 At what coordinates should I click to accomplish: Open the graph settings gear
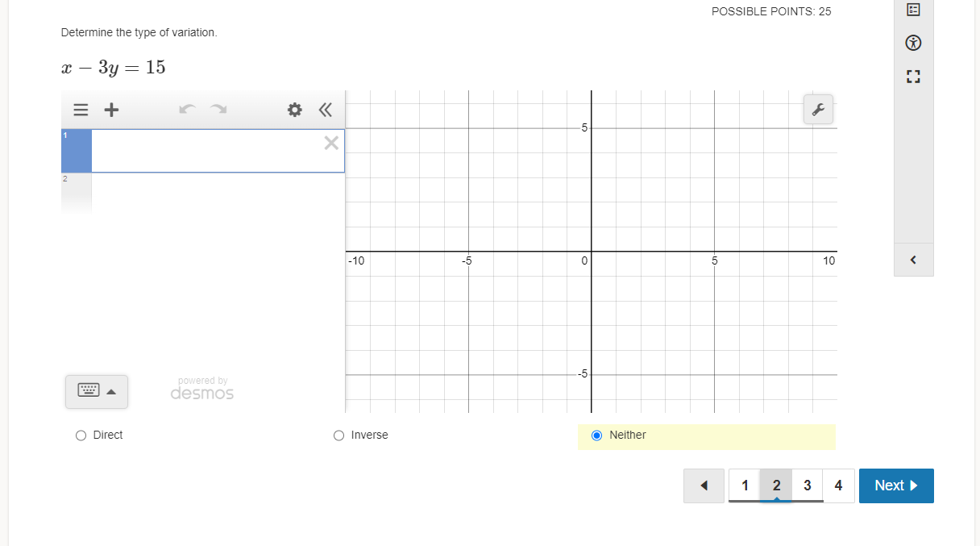point(294,110)
